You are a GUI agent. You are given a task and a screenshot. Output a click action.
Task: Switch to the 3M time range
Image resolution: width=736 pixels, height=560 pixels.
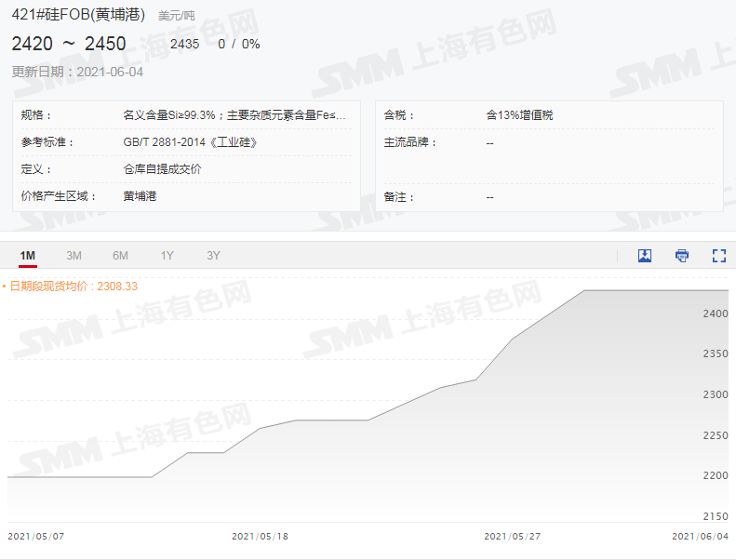pos(74,256)
